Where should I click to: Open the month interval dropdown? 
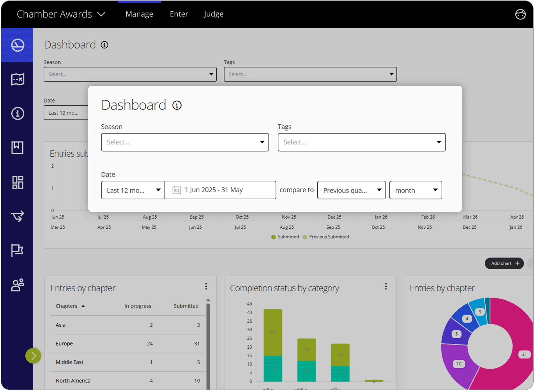(x=416, y=190)
